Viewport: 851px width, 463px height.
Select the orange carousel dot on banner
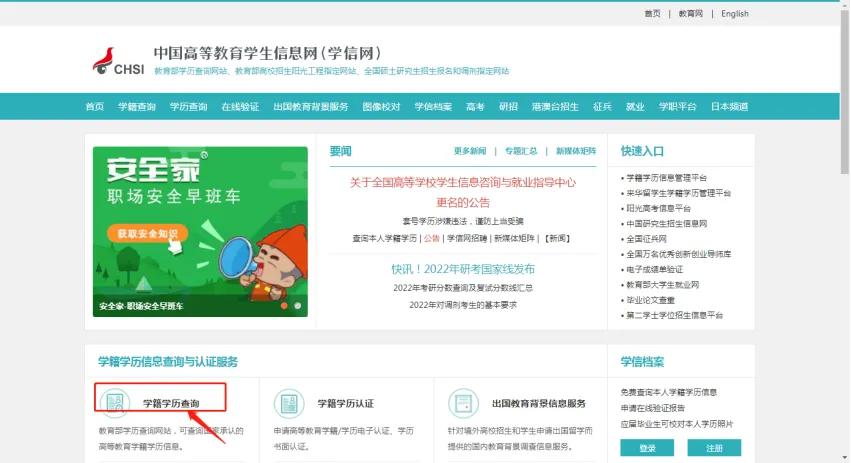click(x=284, y=306)
